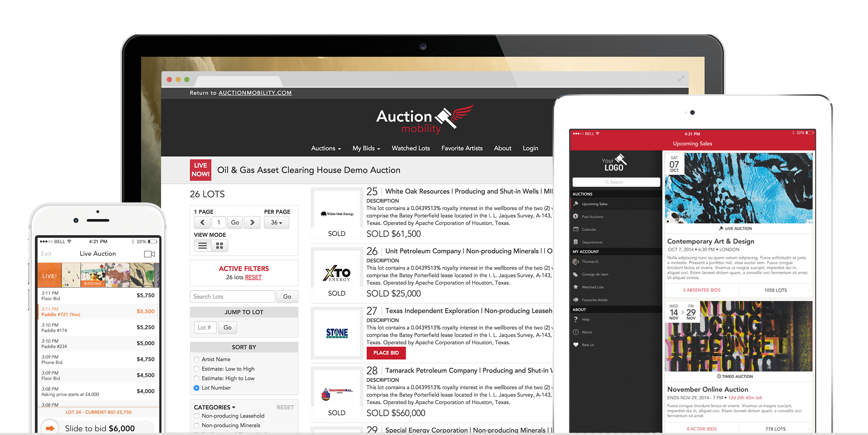The height and width of the screenshot is (435, 868).
Task: Click the Search Lots input field
Action: tap(232, 297)
